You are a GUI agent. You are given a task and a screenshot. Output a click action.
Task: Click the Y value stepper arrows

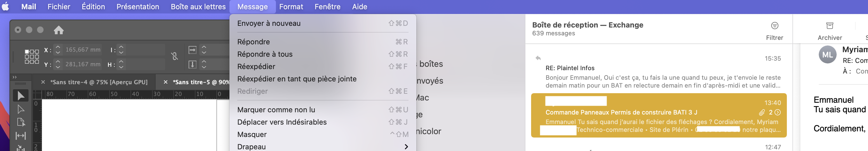(58, 64)
